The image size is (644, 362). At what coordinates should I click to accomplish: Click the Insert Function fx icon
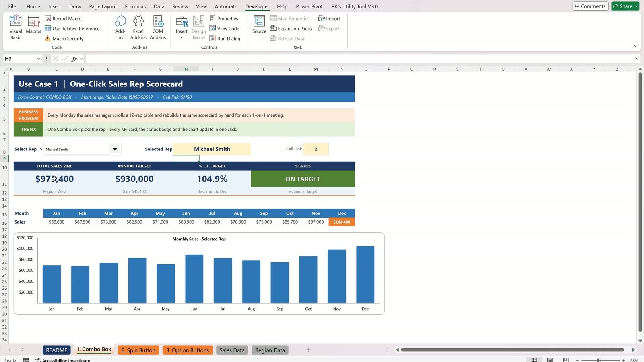pyautogui.click(x=74, y=59)
